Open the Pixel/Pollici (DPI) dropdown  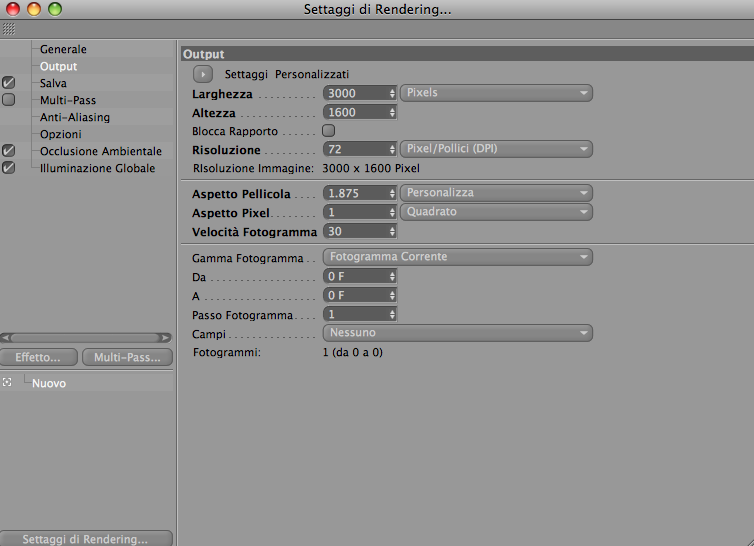tap(496, 149)
